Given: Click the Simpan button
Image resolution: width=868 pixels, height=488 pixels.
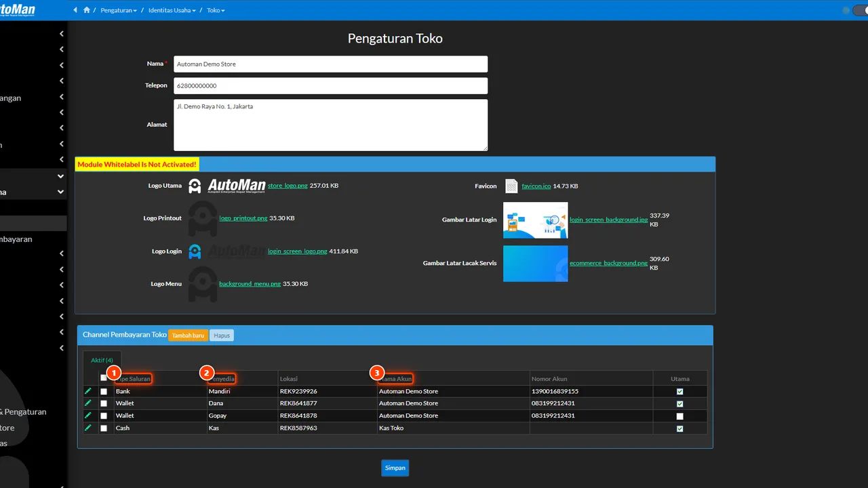Looking at the screenshot, I should (x=395, y=468).
